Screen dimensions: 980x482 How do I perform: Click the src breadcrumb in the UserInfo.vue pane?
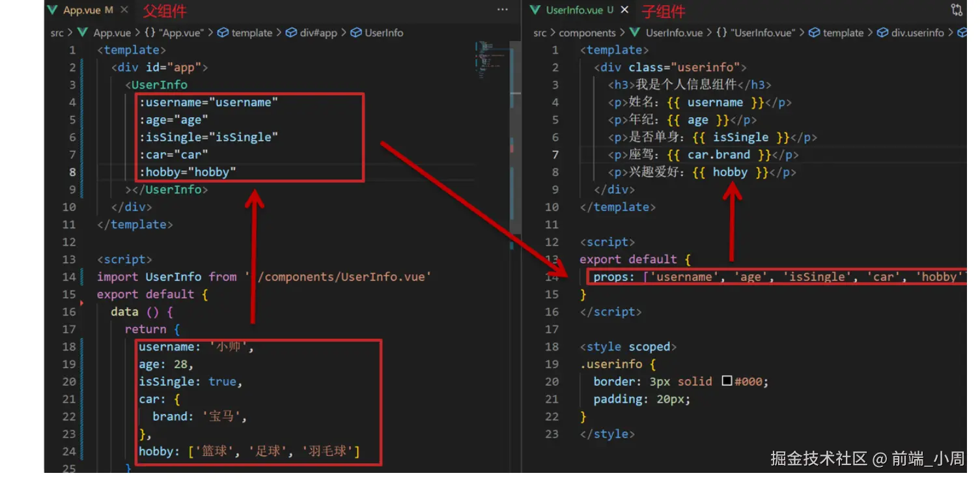540,33
